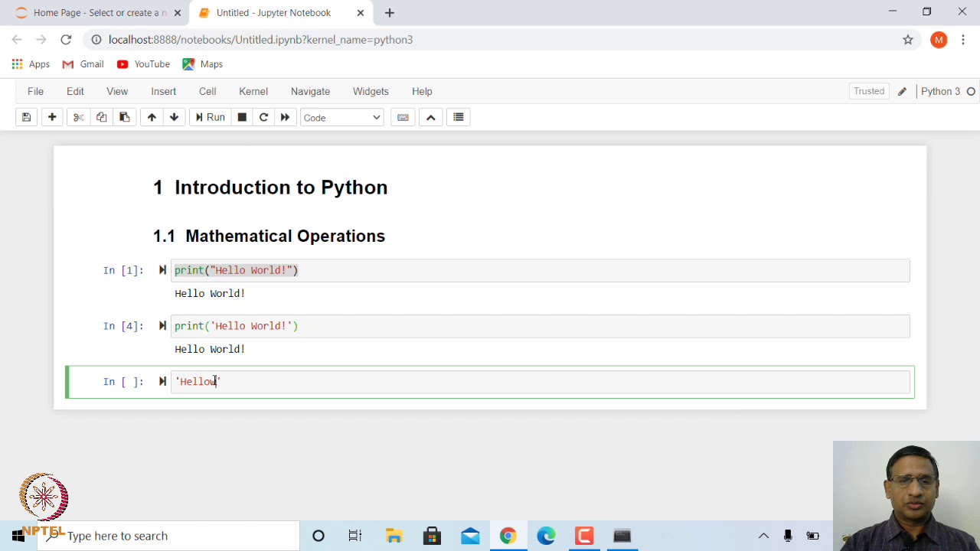980x551 pixels.
Task: Interrupt the kernel with the stop icon
Action: point(242,117)
